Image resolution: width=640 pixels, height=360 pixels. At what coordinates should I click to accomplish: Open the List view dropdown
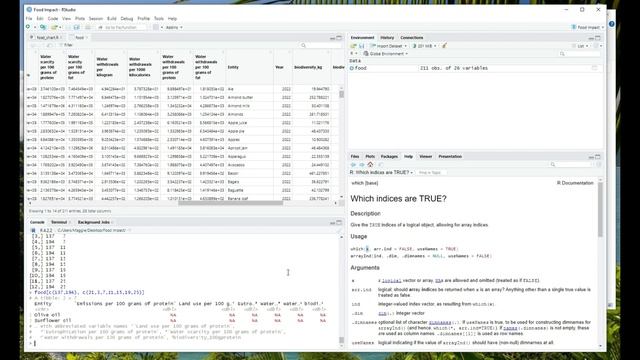581,46
